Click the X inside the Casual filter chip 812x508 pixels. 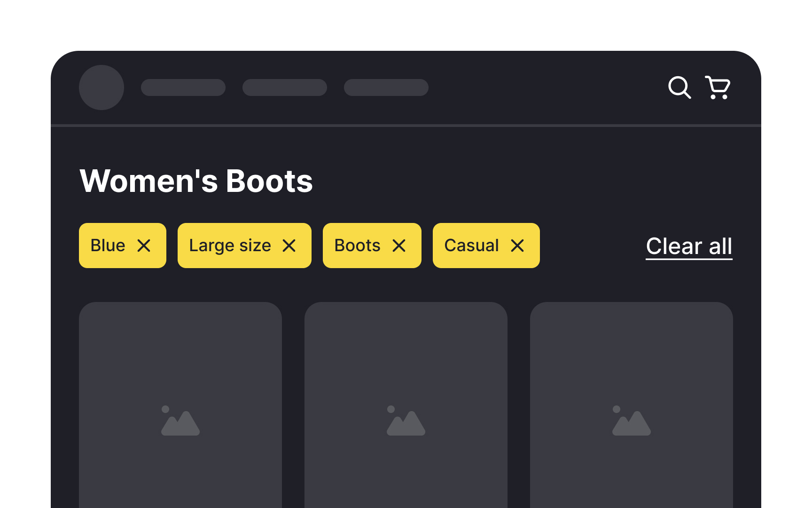point(517,245)
